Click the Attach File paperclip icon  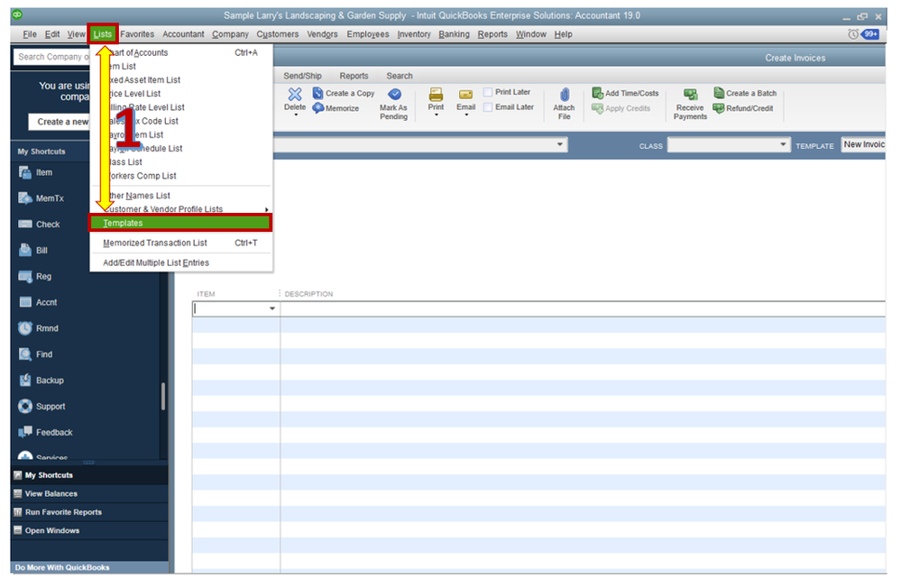[565, 95]
